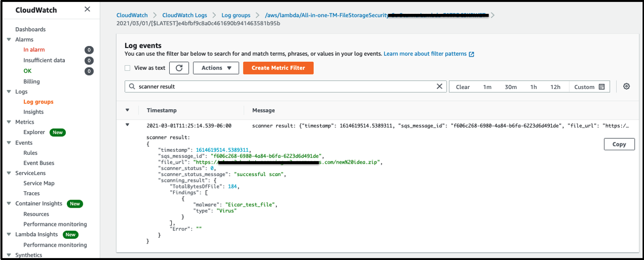Select the 1m time range
This screenshot has height=260, width=644.
487,87
